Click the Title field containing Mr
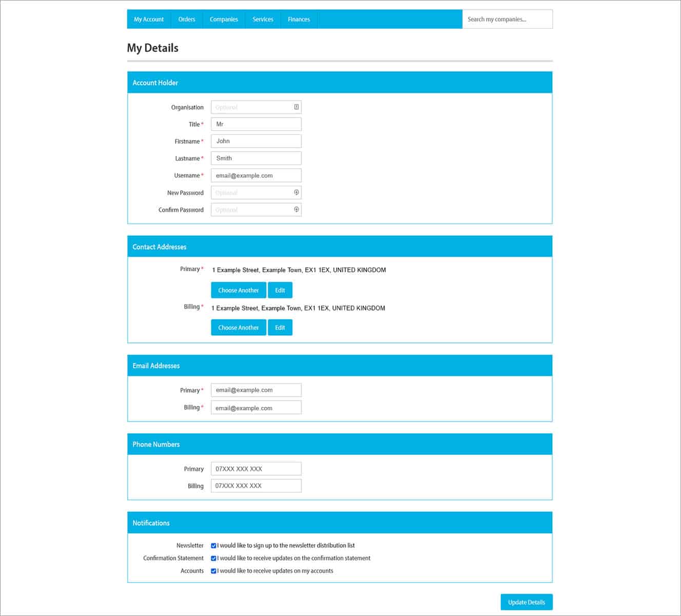Viewport: 681px width, 616px height. (256, 124)
